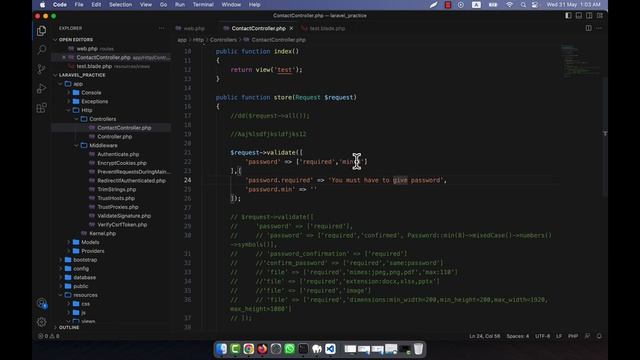Open the Terminal menu
This screenshot has width=640, height=360.
click(203, 5)
